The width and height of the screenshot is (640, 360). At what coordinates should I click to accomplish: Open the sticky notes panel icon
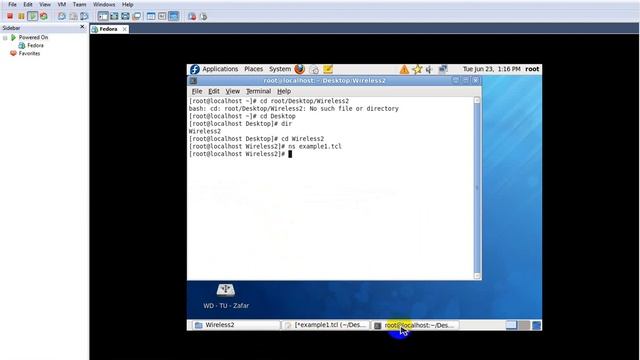pos(328,69)
